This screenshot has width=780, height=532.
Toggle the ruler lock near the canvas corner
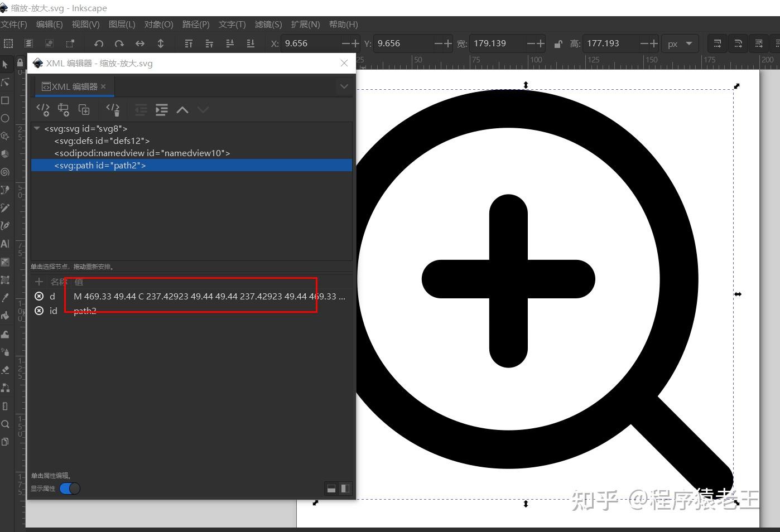pos(20,62)
